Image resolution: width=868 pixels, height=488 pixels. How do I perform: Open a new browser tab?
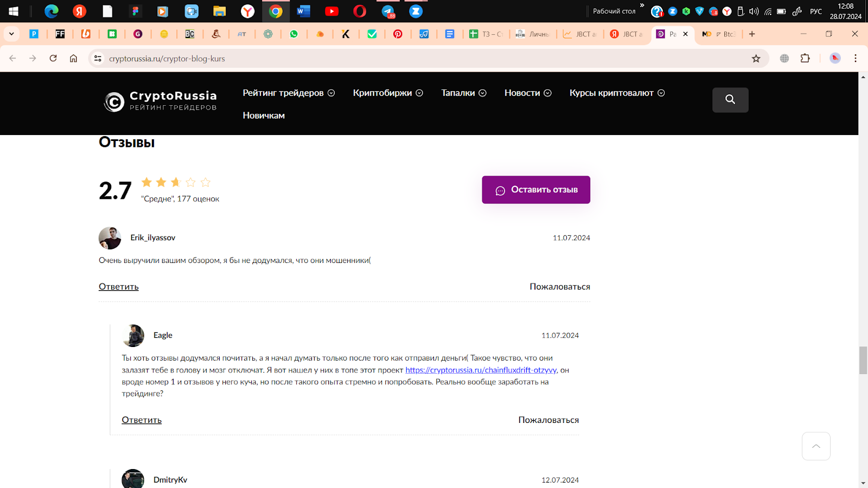(752, 34)
